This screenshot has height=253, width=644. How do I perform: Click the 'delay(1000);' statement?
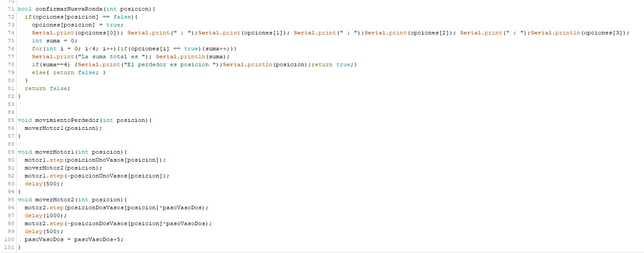point(46,215)
